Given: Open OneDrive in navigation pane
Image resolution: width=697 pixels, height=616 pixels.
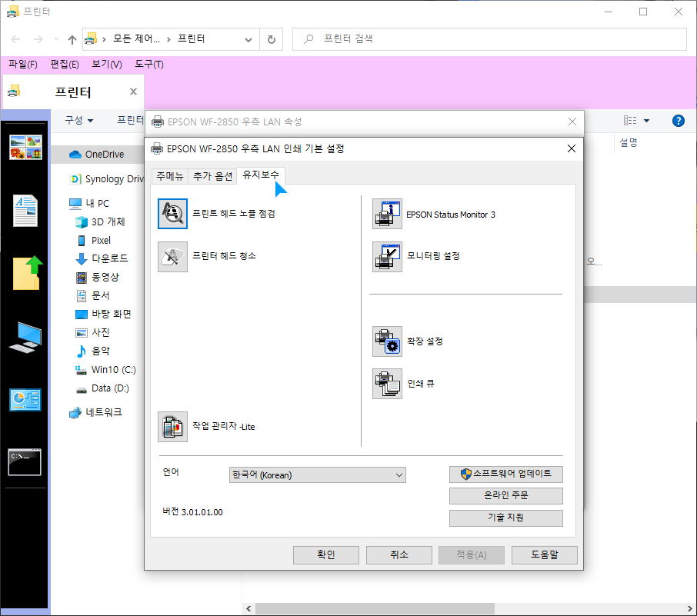Looking at the screenshot, I should 97,155.
